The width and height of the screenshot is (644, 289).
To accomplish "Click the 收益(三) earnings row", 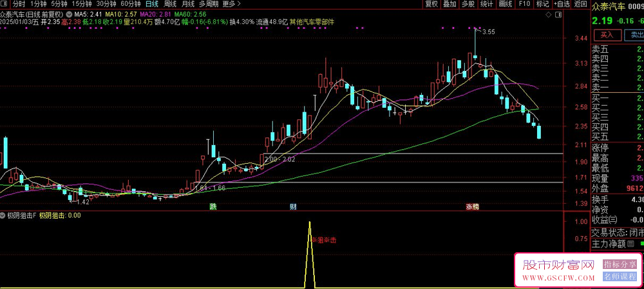I will tap(618, 220).
